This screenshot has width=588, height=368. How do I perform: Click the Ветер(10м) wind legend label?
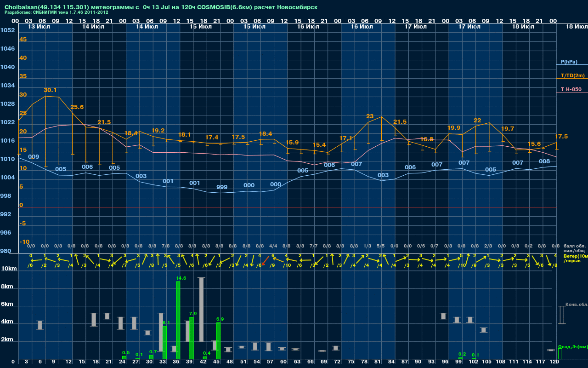575,256
